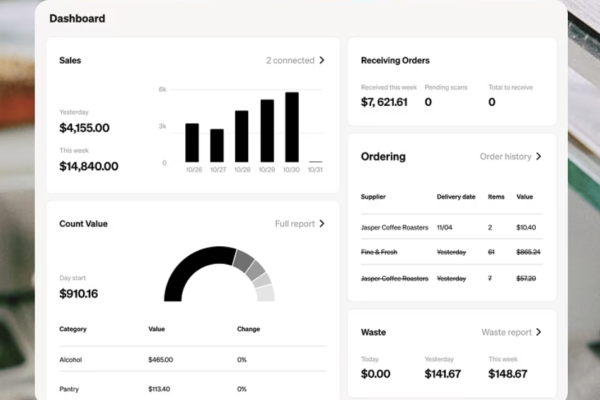This screenshot has width=600, height=400.
Task: Click the Order history chevron arrow
Action: pyautogui.click(x=538, y=156)
